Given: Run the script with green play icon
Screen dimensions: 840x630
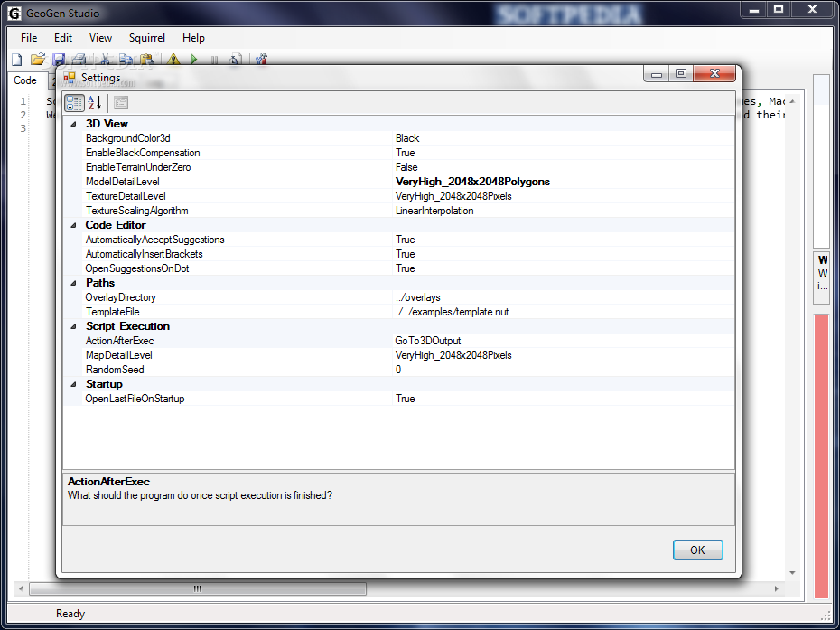Looking at the screenshot, I should pos(194,59).
